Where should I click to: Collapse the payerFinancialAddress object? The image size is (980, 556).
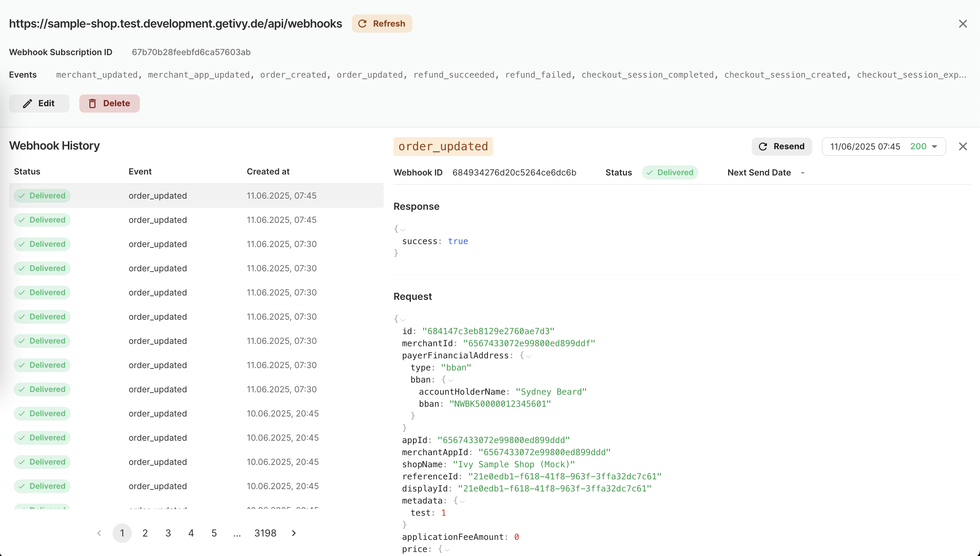tap(528, 356)
